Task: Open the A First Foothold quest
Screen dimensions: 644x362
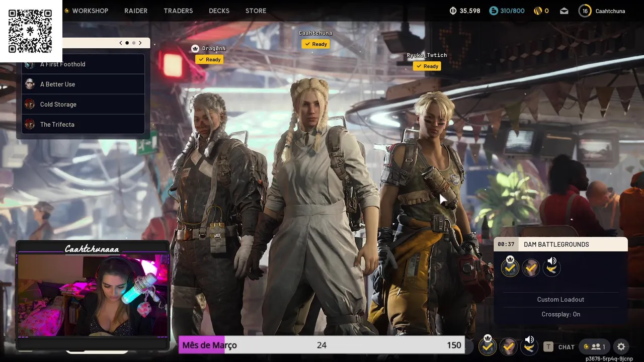Action: pos(83,64)
